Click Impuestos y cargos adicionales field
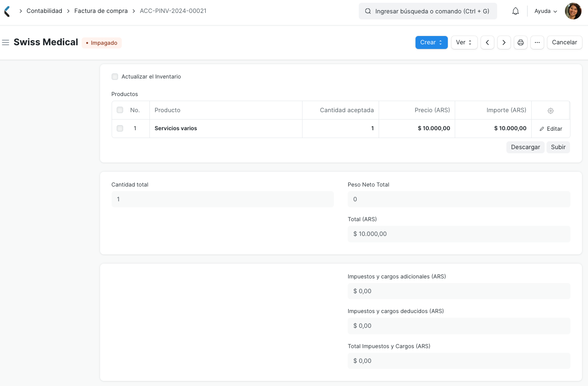 point(459,291)
